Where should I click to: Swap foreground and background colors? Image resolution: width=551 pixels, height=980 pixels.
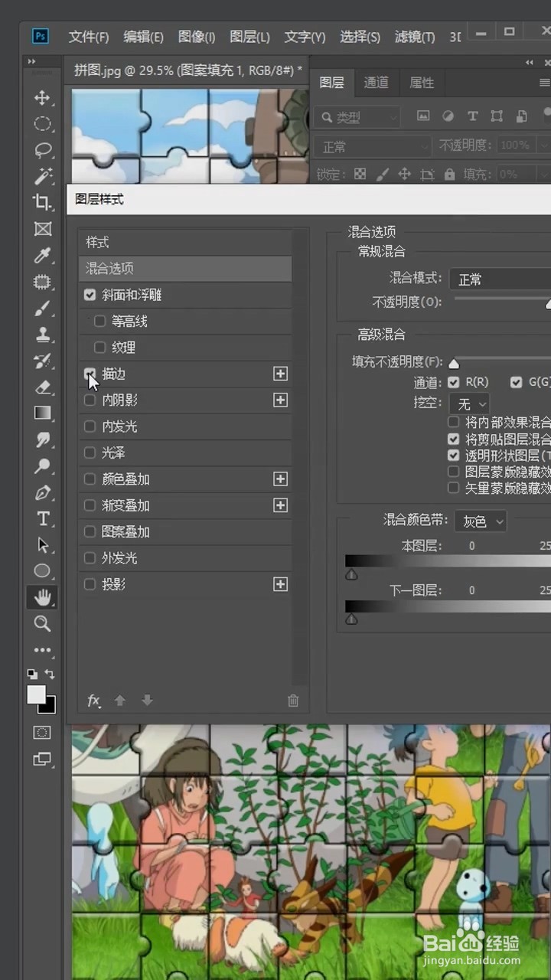pyautogui.click(x=50, y=675)
